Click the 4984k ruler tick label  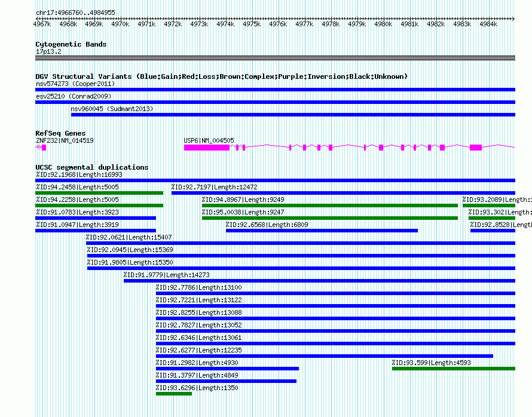pos(488,24)
